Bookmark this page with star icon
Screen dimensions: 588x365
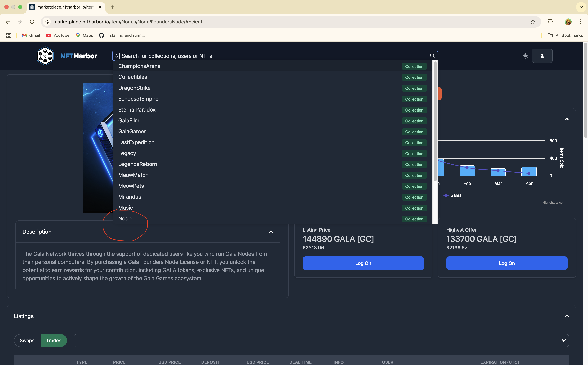tap(533, 22)
